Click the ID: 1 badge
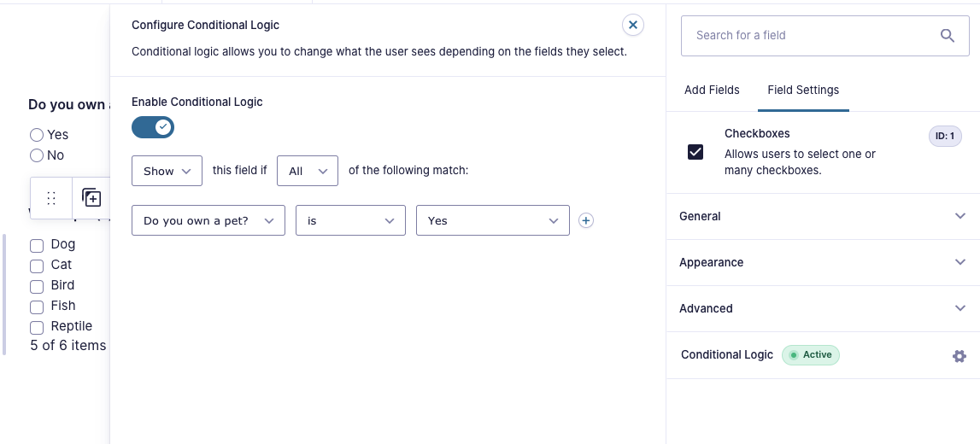The height and width of the screenshot is (444, 980). point(944,136)
